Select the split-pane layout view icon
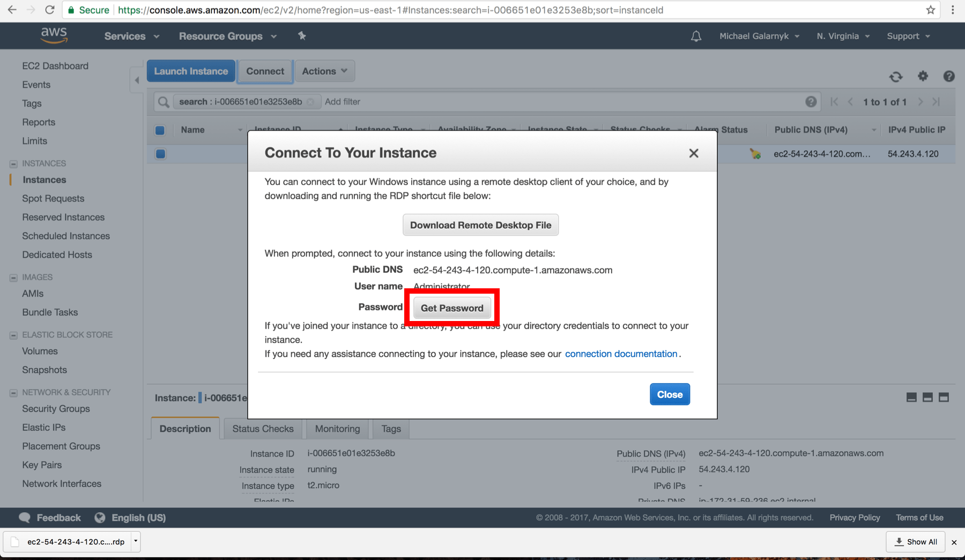 coord(927,397)
